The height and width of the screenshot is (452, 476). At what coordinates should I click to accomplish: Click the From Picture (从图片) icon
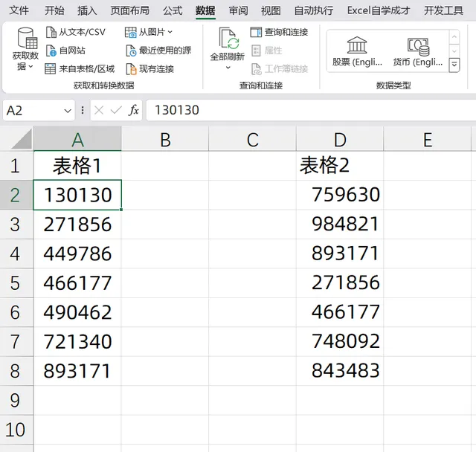131,32
